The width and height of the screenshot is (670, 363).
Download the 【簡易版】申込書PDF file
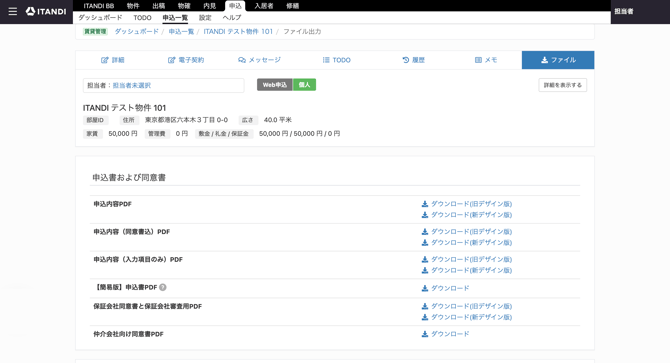445,288
